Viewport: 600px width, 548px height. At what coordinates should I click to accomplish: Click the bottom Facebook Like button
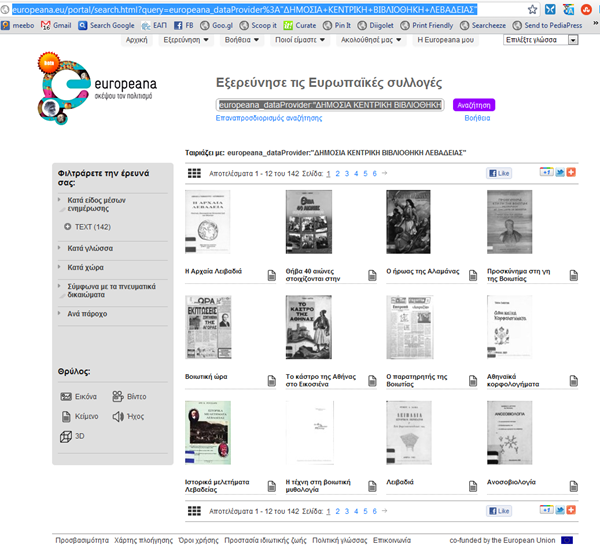[x=499, y=510]
